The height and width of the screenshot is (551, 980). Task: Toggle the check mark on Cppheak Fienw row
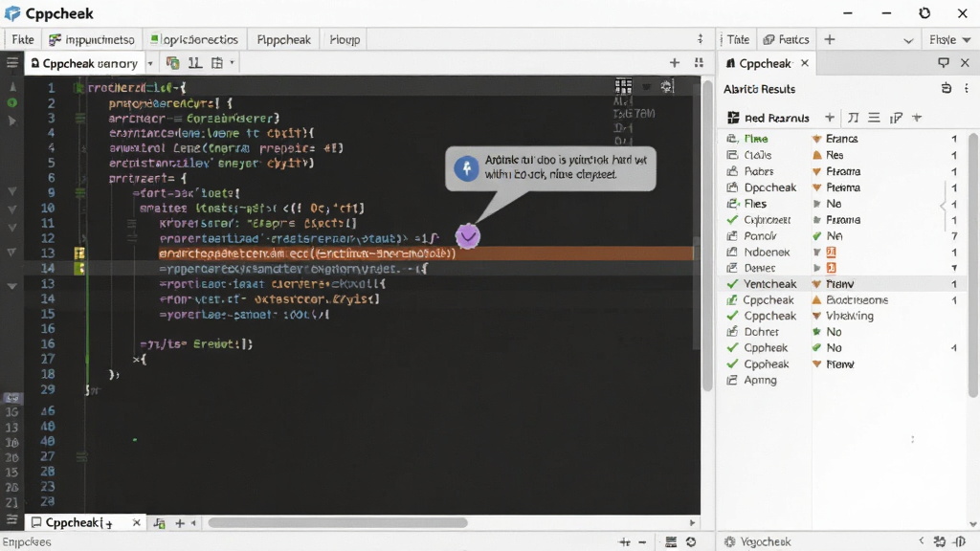pyautogui.click(x=732, y=364)
